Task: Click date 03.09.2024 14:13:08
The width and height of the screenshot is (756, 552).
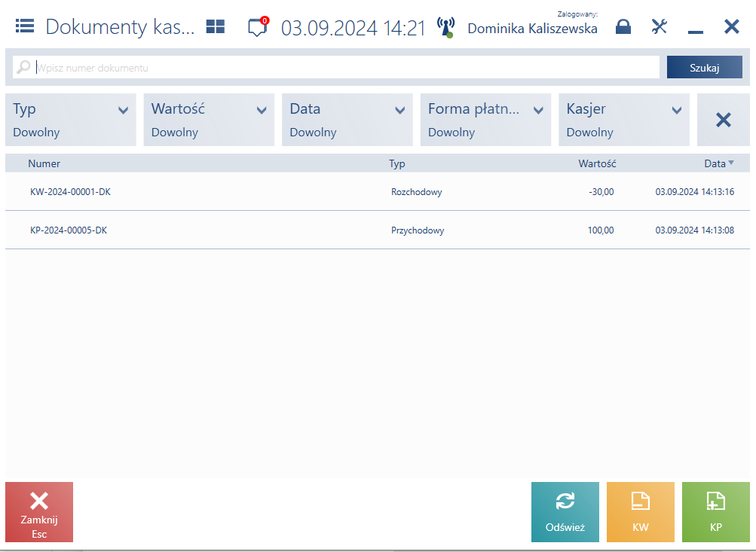Action: [x=695, y=230]
